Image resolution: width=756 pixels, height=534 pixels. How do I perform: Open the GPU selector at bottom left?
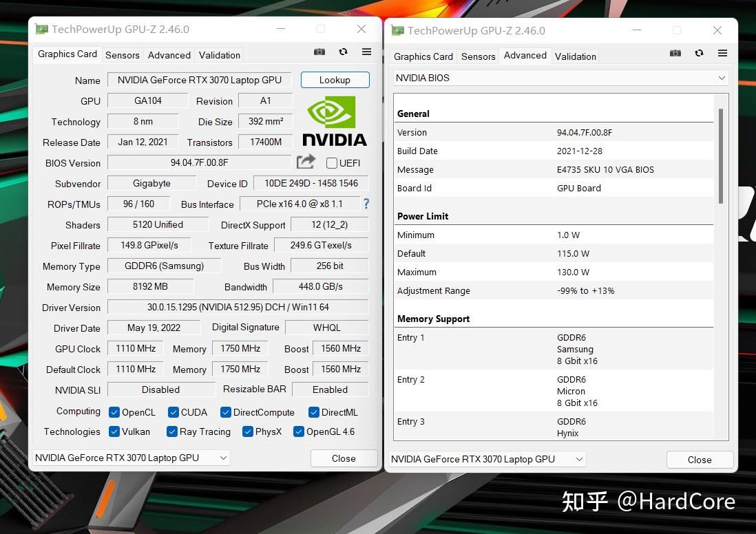(x=131, y=457)
